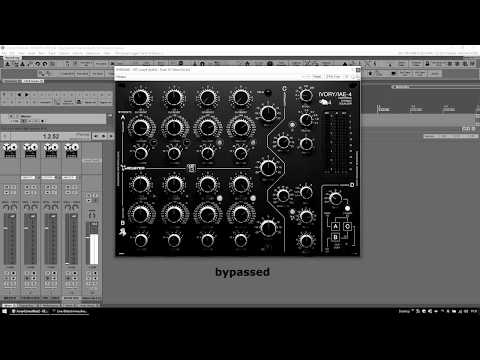Click the master channel's fader handle
The width and height of the screenshot is (480, 360).
(87, 237)
